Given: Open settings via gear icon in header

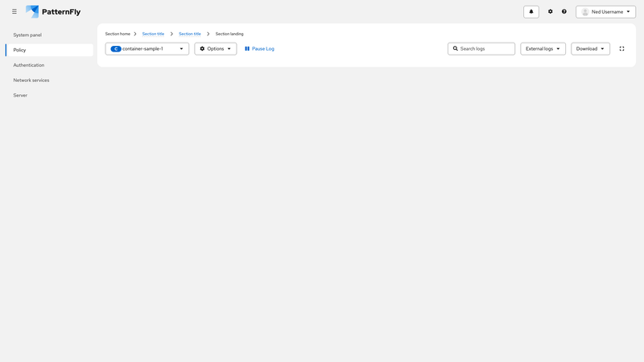Looking at the screenshot, I should [x=551, y=12].
